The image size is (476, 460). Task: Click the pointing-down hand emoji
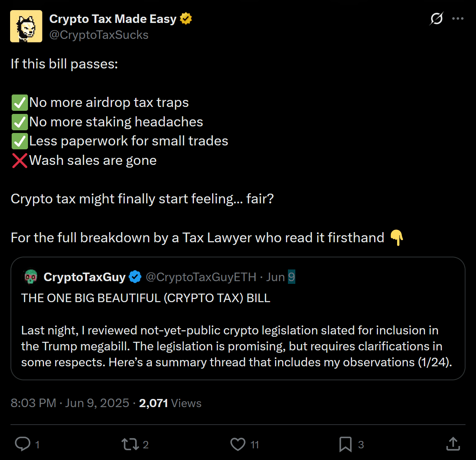(x=397, y=237)
